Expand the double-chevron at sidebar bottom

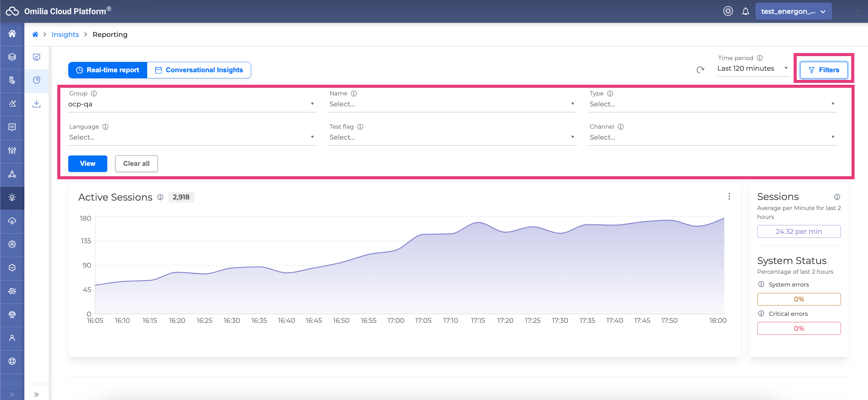(36, 394)
